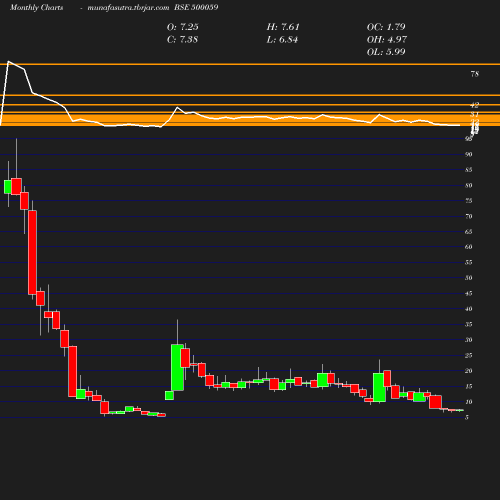The height and width of the screenshot is (500, 500).
Task: Select the 90 price axis label
Action: click(469, 155)
